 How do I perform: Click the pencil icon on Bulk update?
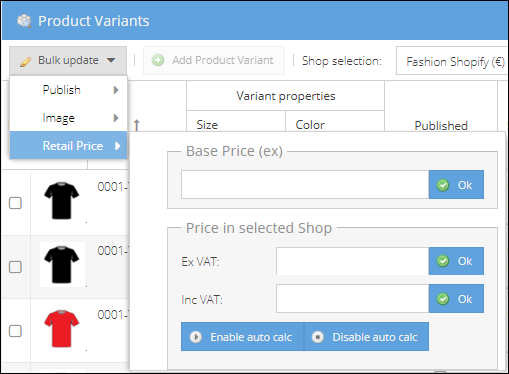26,61
